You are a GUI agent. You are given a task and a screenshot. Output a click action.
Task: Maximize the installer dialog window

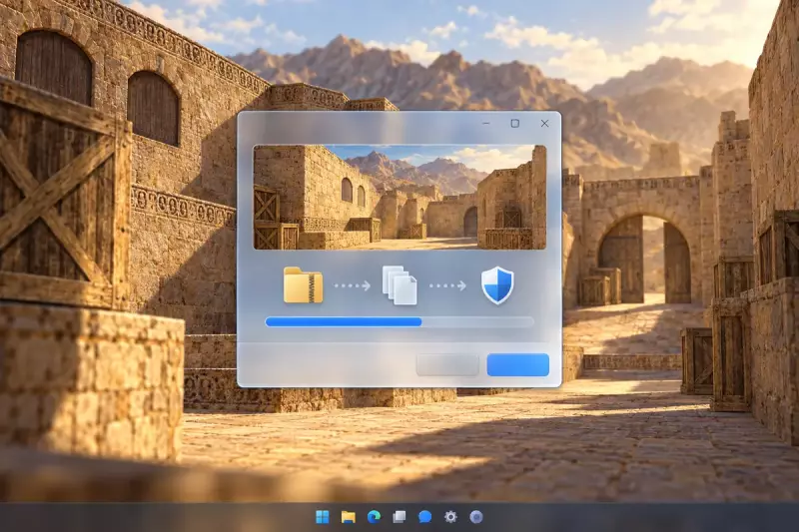[x=515, y=123]
